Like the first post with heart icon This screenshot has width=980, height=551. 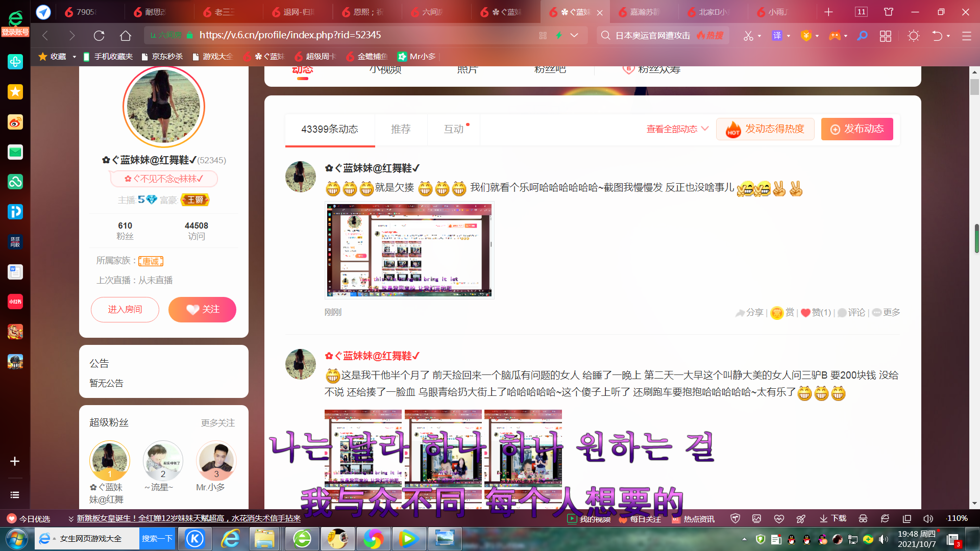805,313
